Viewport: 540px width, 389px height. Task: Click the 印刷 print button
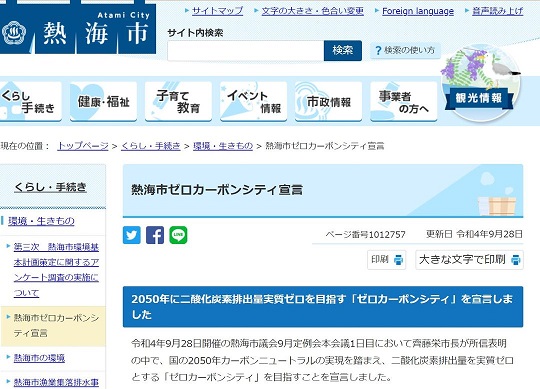(386, 260)
